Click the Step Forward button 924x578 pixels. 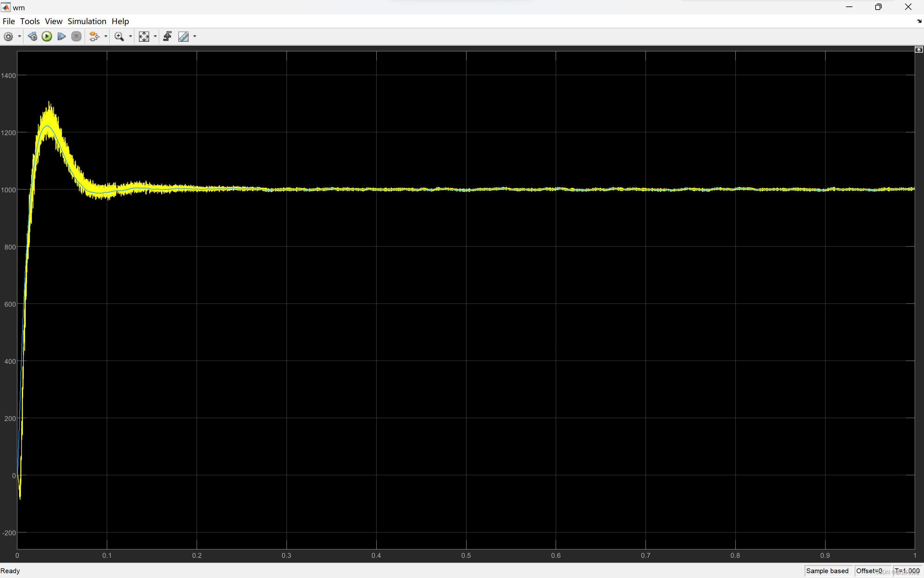(62, 37)
